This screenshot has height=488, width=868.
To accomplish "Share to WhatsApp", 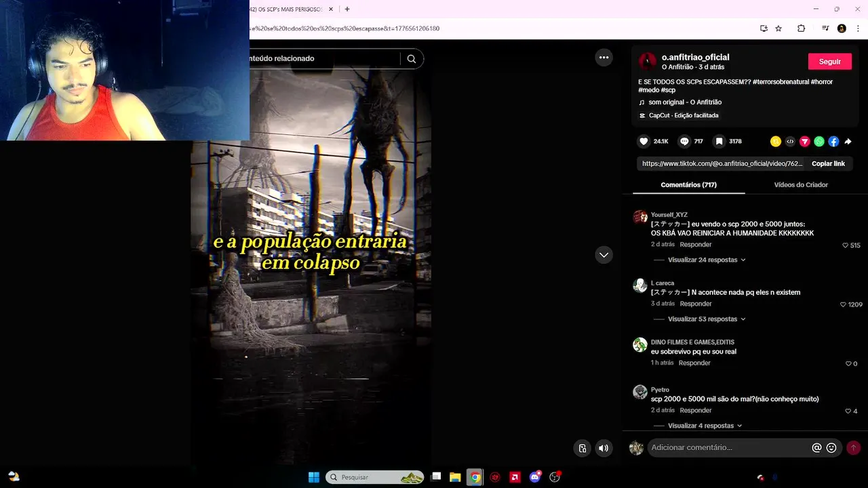I will click(819, 142).
